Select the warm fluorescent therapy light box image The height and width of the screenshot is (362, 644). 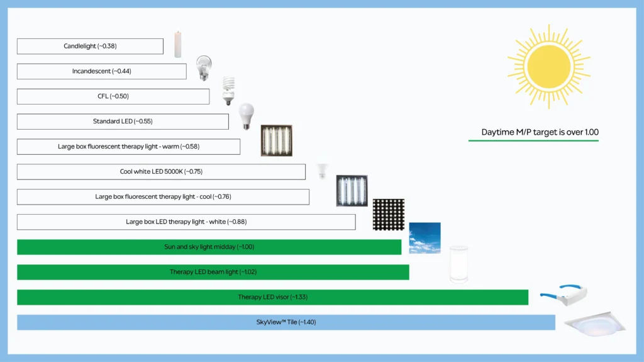[x=277, y=140]
